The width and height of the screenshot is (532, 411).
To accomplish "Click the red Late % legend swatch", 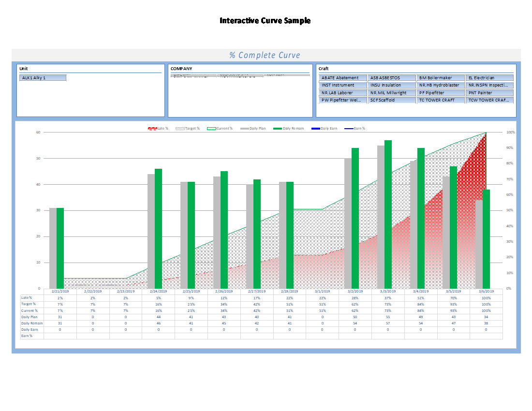I will pos(152,129).
